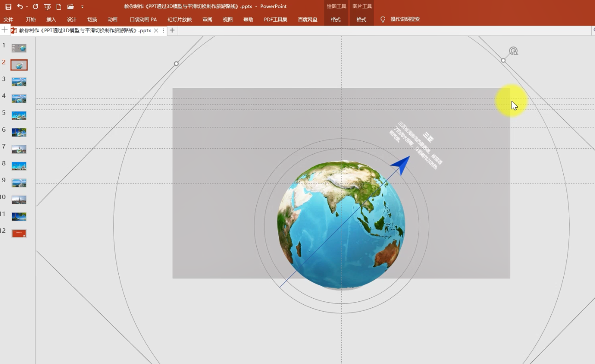595x364 pixels.
Task: Open the 口袋动画 PA tab
Action: pyautogui.click(x=144, y=19)
